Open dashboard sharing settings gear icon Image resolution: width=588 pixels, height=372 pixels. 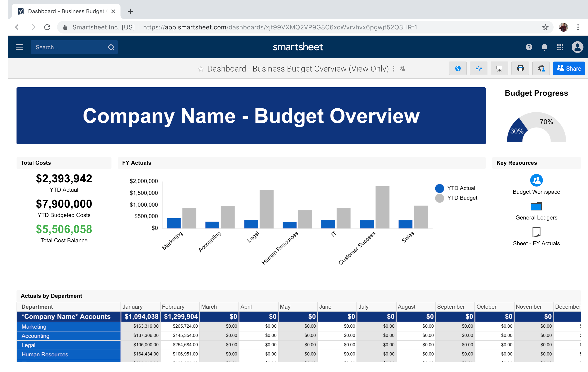pos(541,69)
